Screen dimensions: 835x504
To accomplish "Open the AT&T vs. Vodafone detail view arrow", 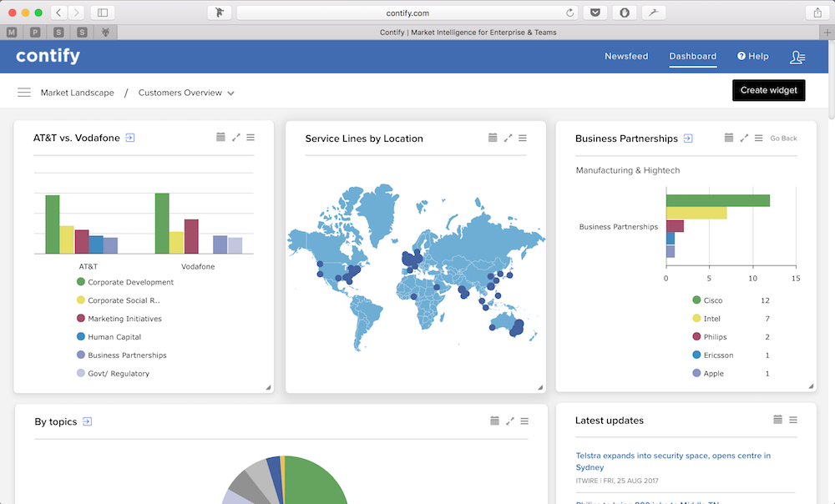I will [129, 137].
